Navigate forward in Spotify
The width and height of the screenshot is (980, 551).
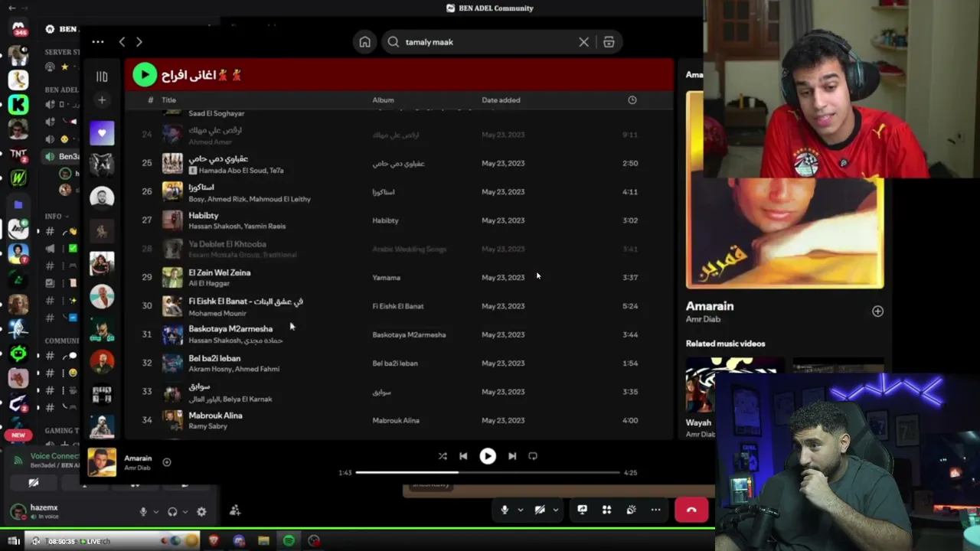[x=139, y=42]
